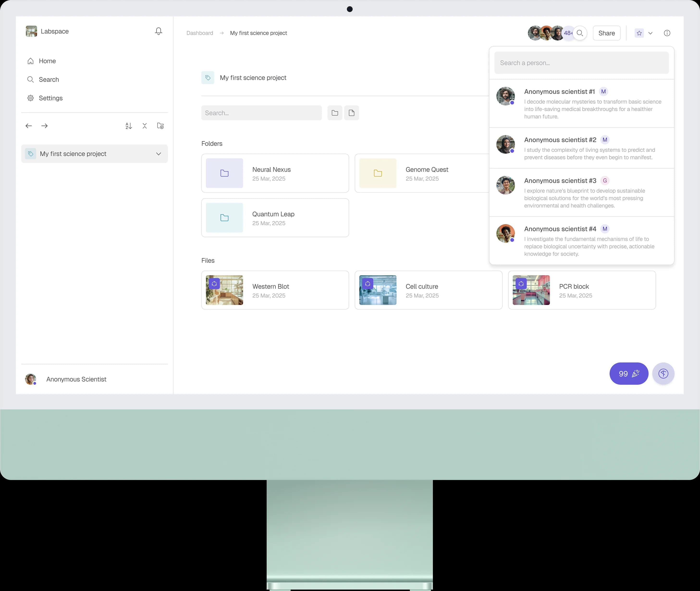Click Anonymous scientist #4 avatar
700x591 pixels.
click(505, 234)
